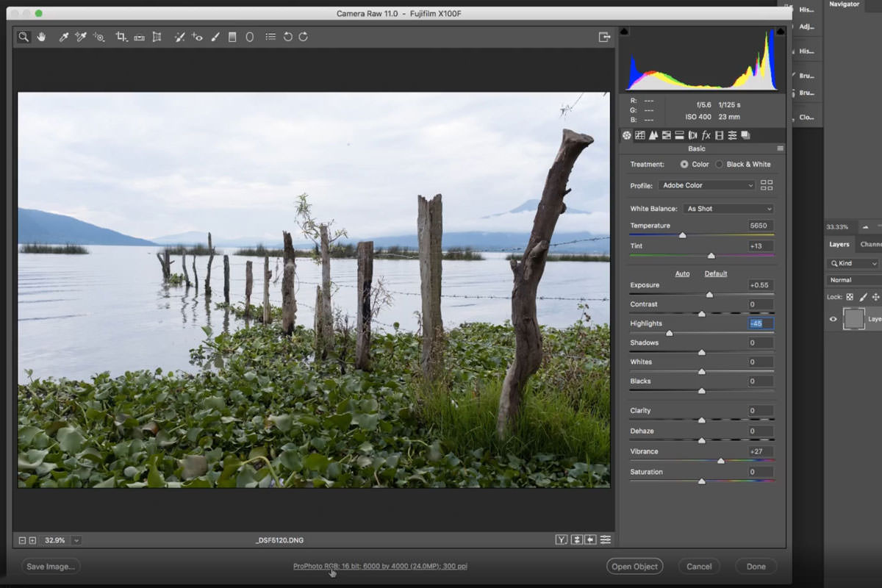
Task: Select the Crop tool
Action: pos(120,36)
